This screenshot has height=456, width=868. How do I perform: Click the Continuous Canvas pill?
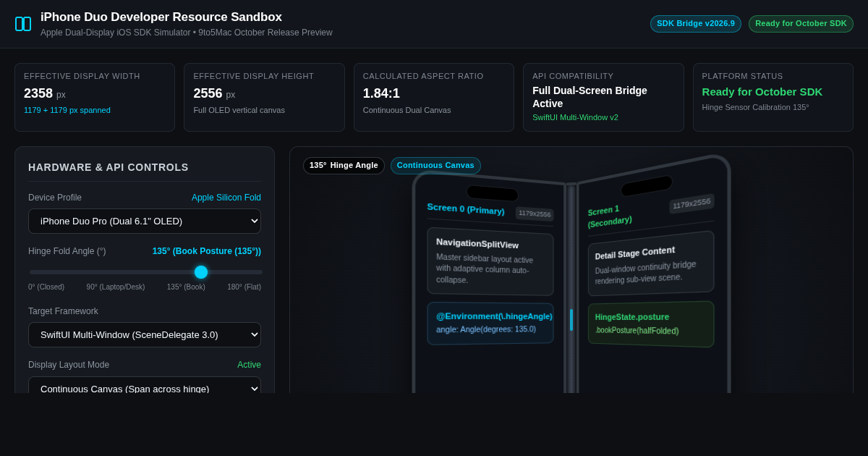(435, 166)
